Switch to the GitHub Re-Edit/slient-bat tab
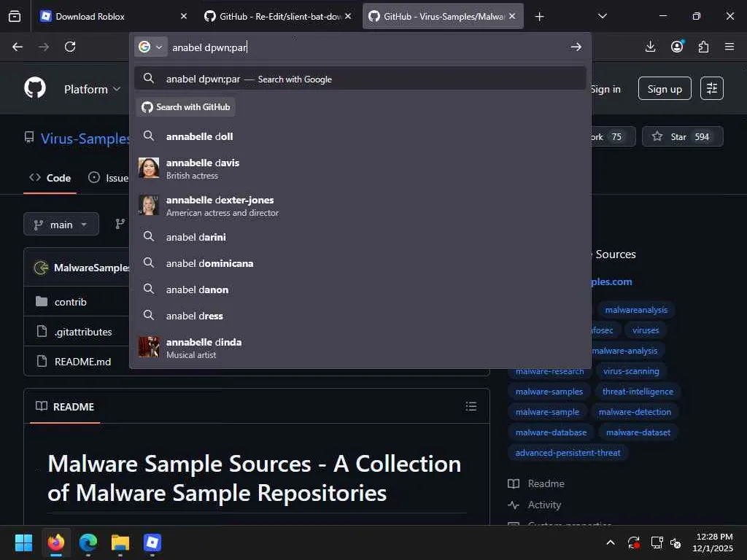747x560 pixels. 279,16
